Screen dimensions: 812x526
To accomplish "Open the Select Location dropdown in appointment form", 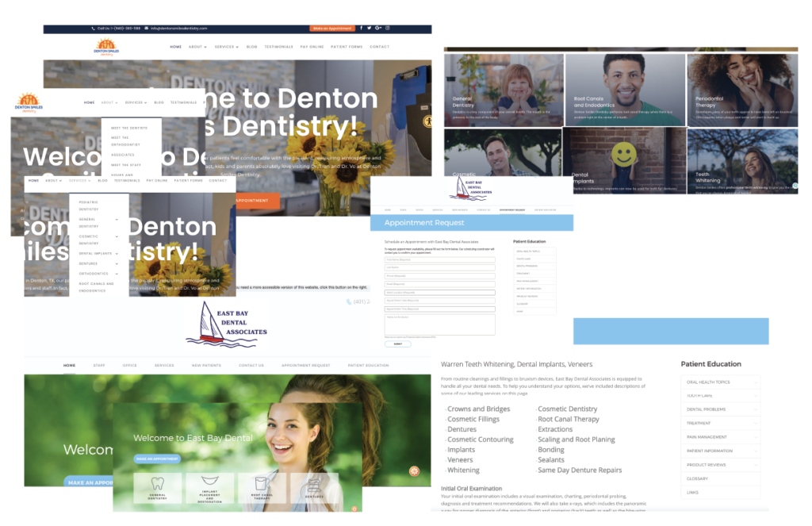I will (x=439, y=292).
